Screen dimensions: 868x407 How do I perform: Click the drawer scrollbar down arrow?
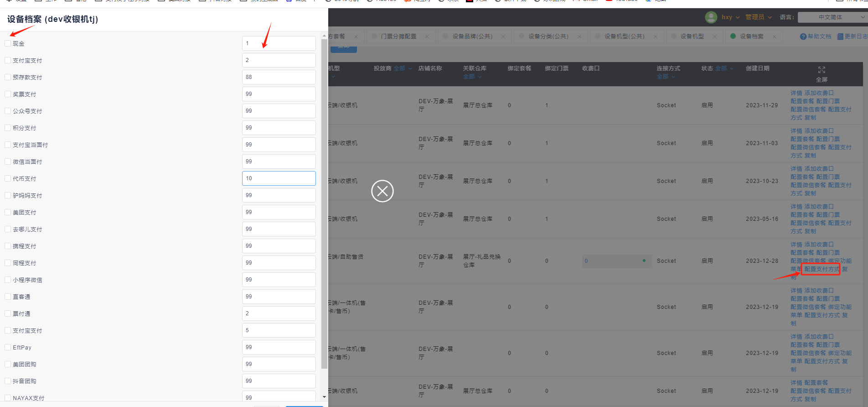324,397
